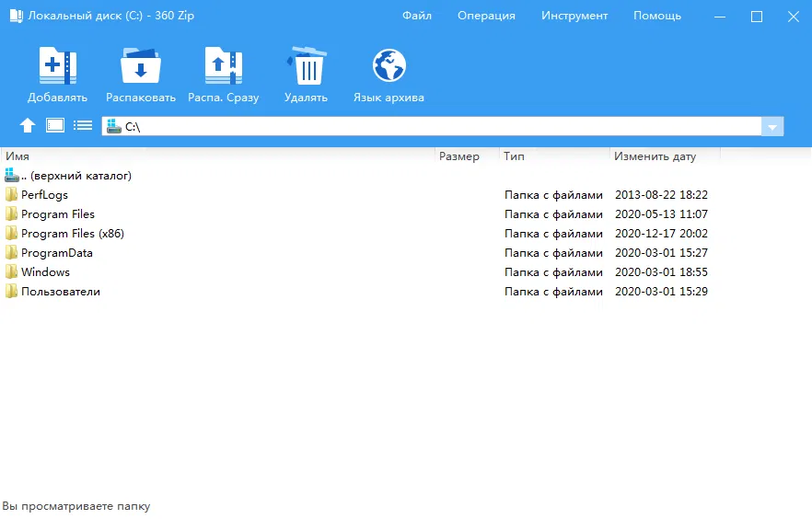The height and width of the screenshot is (519, 812).
Task: Click the date 2020-03-01 15:29
Action: tap(661, 292)
